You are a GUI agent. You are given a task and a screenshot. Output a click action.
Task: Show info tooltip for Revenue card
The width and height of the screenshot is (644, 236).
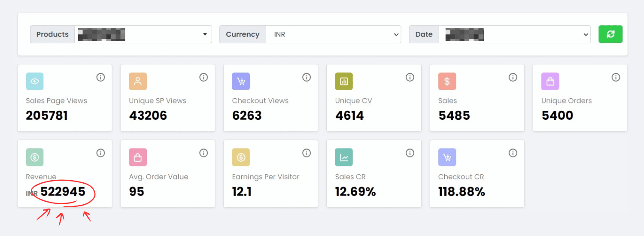click(x=100, y=153)
